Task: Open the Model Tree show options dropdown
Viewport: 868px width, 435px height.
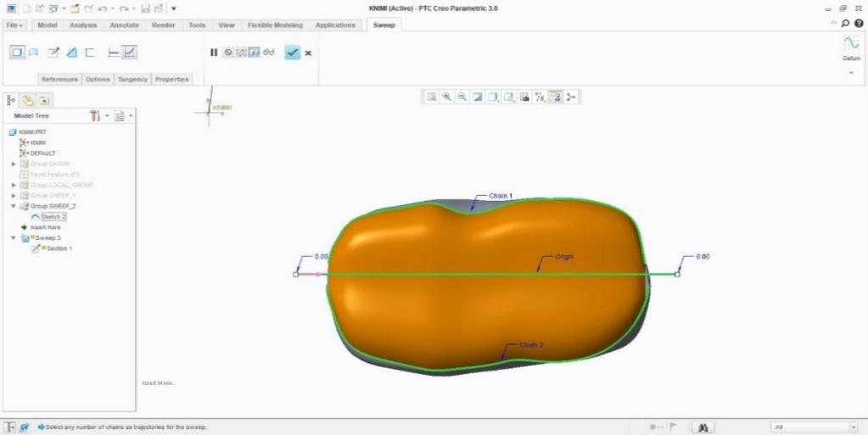Action: click(x=123, y=115)
